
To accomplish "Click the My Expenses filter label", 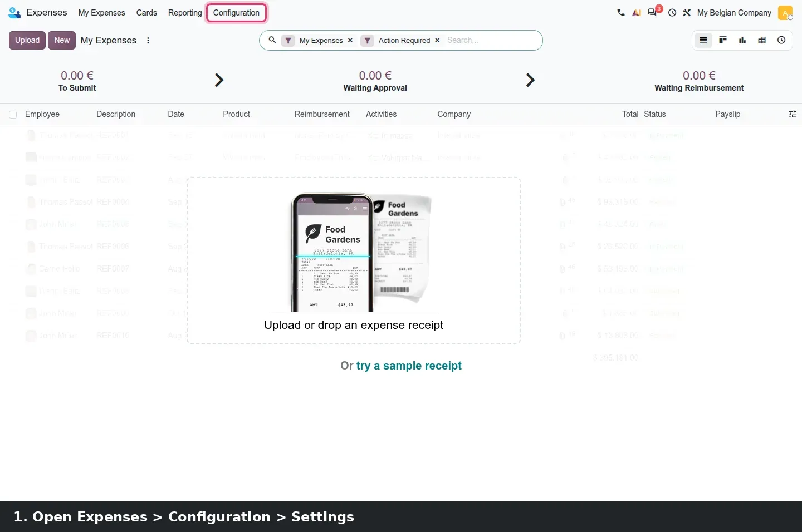I will point(321,40).
